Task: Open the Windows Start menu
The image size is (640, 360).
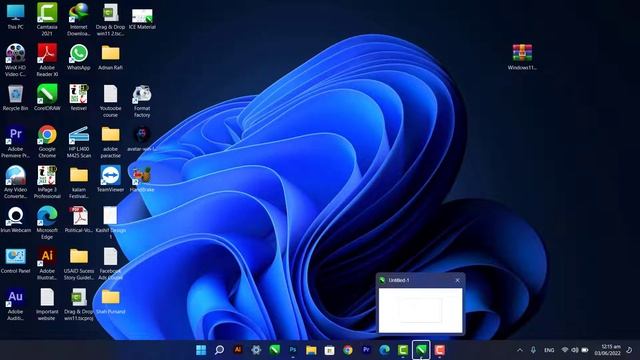Action: point(201,350)
